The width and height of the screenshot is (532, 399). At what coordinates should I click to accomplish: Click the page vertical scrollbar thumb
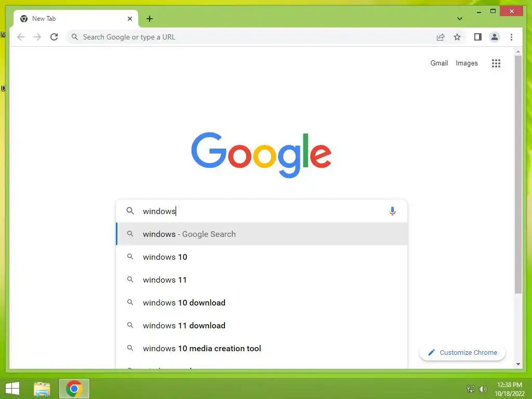coord(518,175)
